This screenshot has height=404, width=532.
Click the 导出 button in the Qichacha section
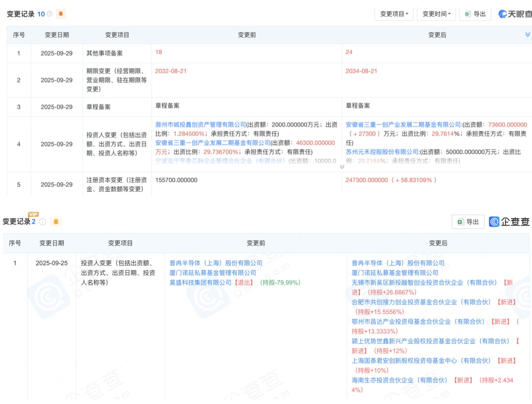pos(468,222)
